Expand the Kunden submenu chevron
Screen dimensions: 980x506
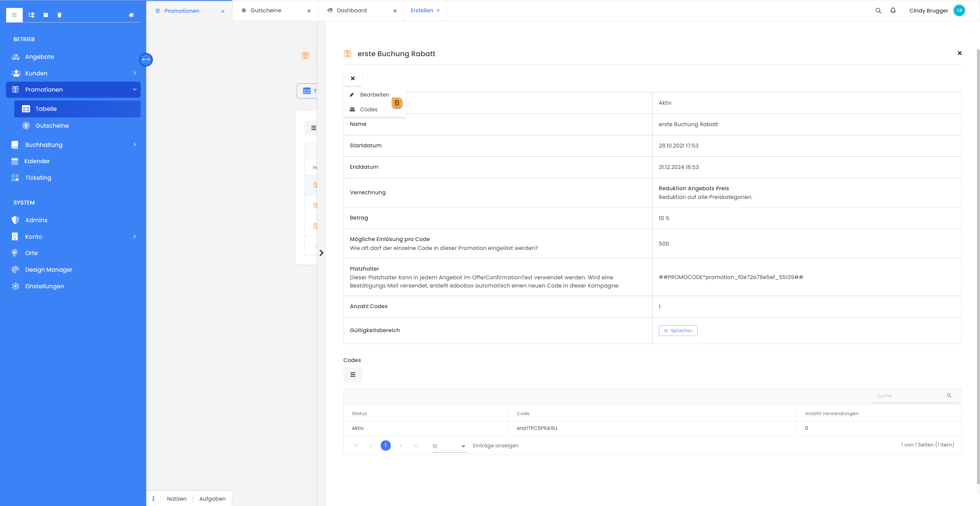click(x=135, y=73)
